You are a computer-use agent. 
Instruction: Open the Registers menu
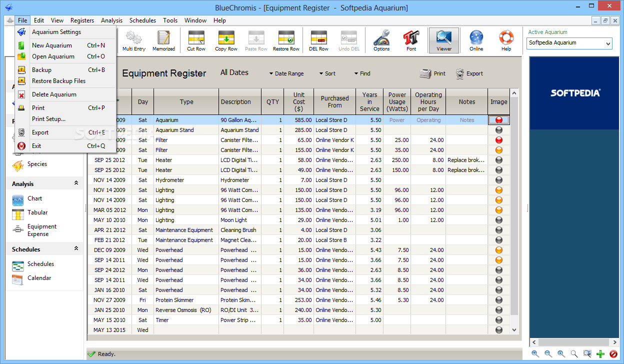(82, 20)
